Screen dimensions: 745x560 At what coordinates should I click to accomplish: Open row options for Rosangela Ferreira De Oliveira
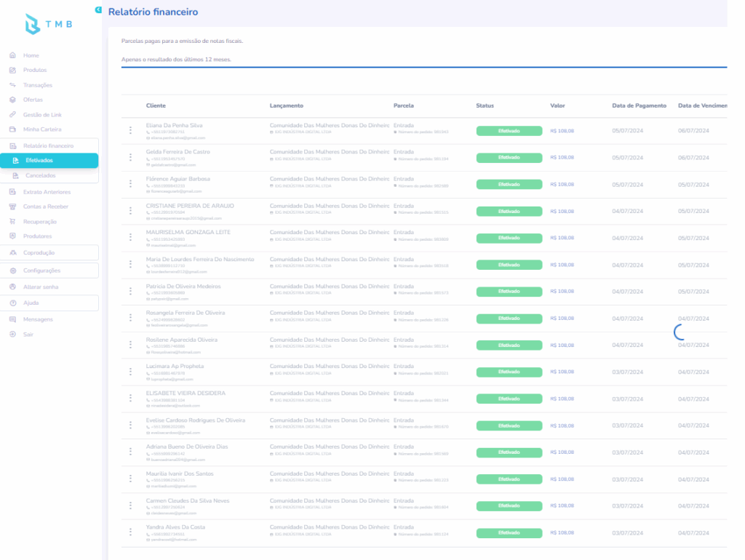(x=131, y=317)
